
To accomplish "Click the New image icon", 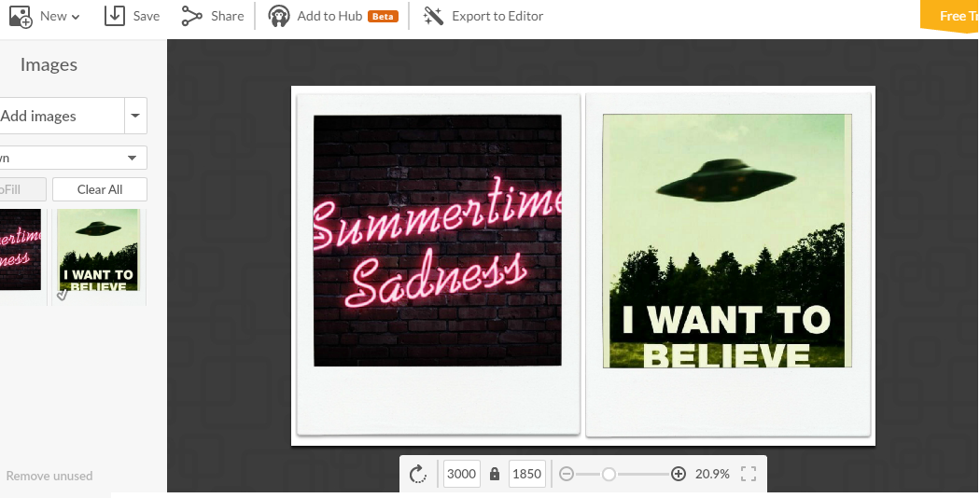I will pyautogui.click(x=21, y=16).
